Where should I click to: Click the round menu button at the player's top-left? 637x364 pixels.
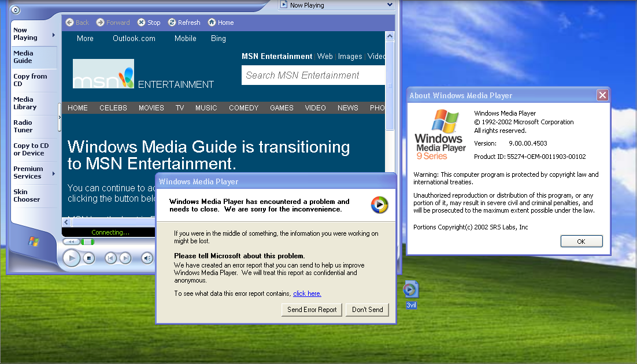click(16, 10)
